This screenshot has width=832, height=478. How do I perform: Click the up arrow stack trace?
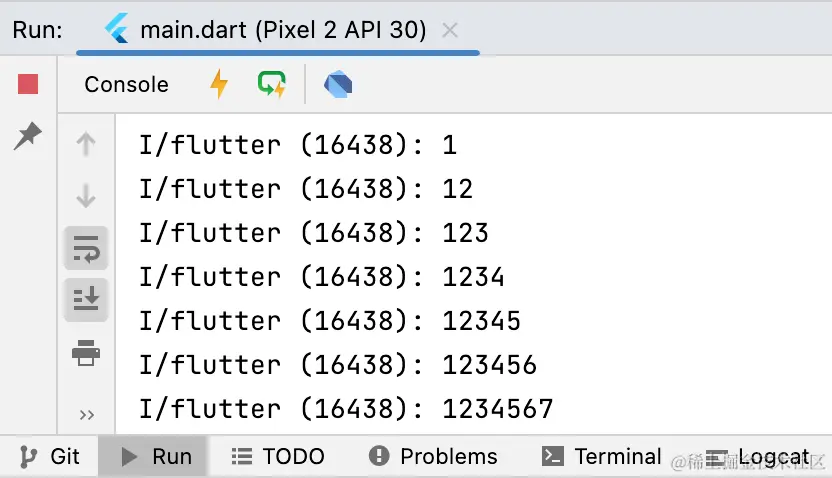click(x=86, y=145)
